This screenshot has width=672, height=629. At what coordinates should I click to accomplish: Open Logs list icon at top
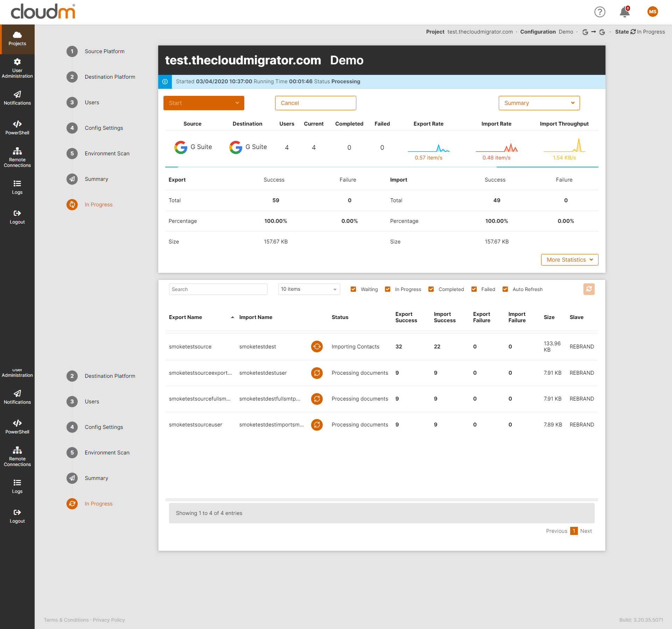tap(17, 184)
